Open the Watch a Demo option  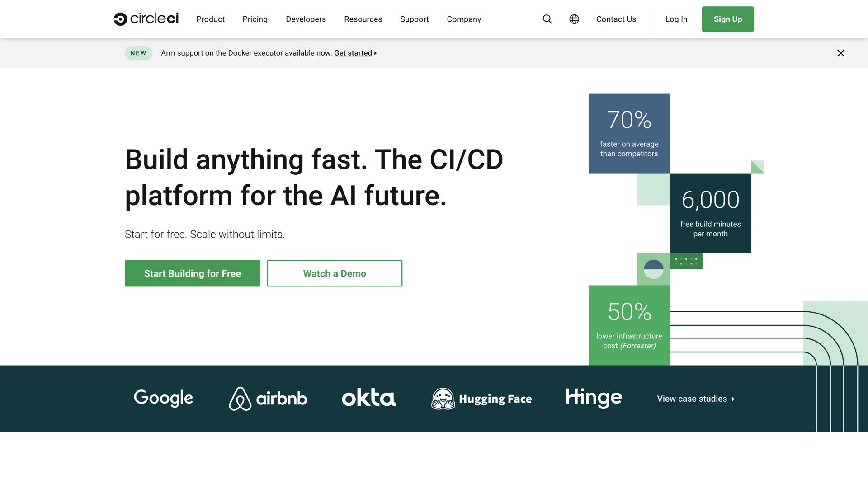coord(334,273)
